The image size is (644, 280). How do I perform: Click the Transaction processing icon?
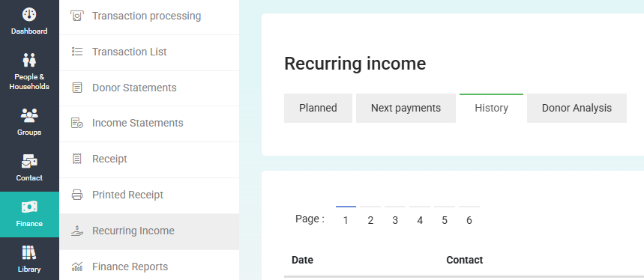tap(76, 16)
